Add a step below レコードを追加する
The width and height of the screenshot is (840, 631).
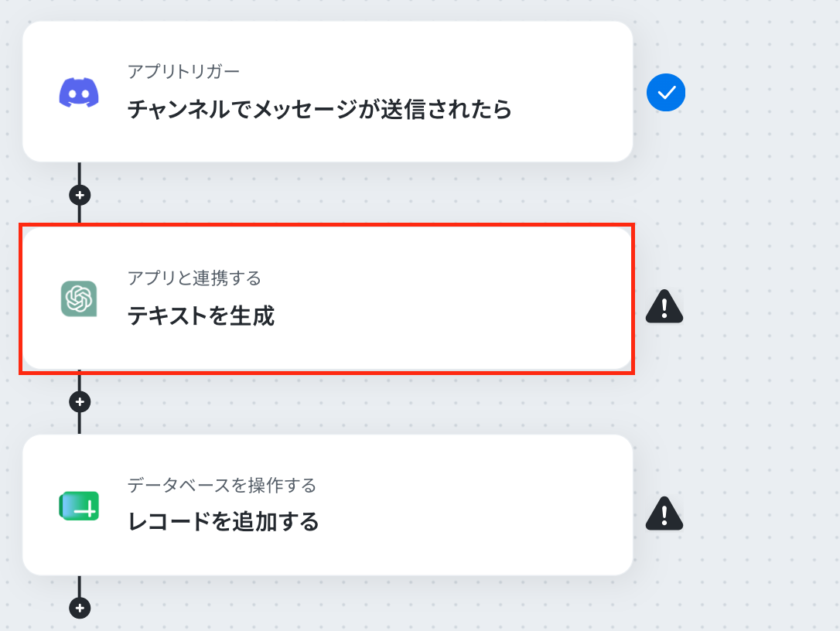80,608
